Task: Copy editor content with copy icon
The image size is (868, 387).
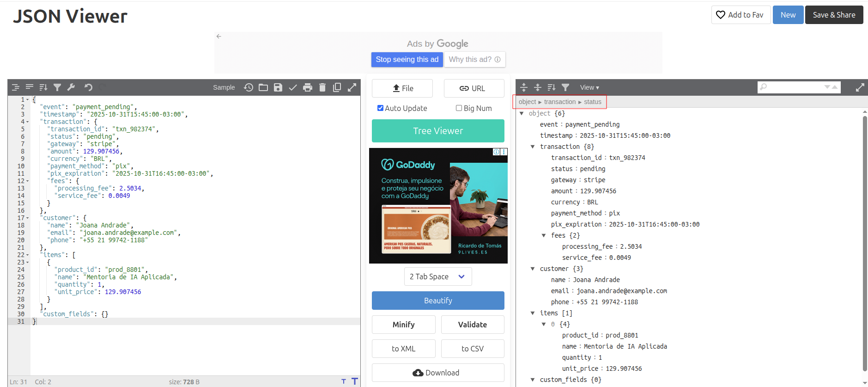Action: [337, 87]
